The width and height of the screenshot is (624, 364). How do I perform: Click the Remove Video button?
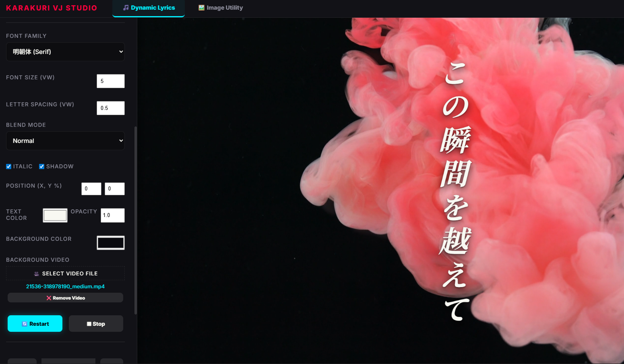65,298
